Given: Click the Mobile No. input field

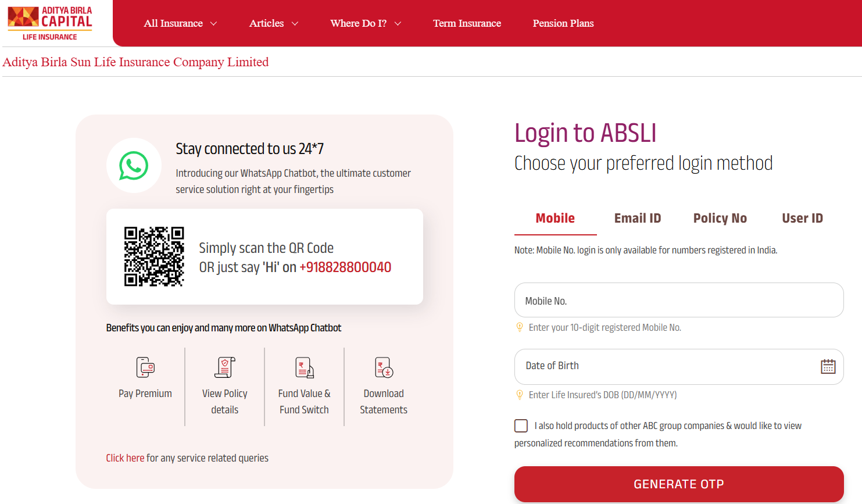Looking at the screenshot, I should pos(678,300).
